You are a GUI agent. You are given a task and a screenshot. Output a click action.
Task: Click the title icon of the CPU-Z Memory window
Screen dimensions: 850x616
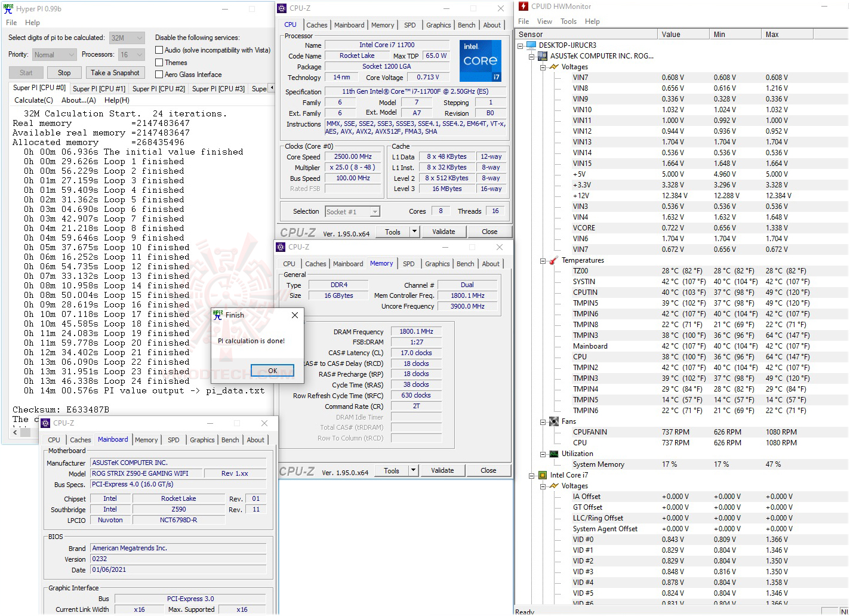point(281,247)
